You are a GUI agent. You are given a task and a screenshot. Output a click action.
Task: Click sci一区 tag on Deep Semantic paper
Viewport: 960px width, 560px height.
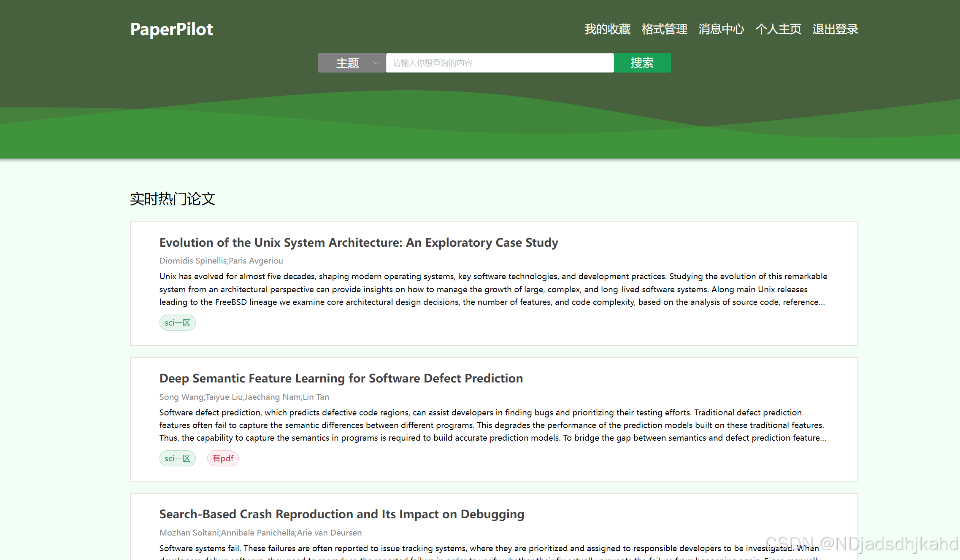click(x=177, y=458)
